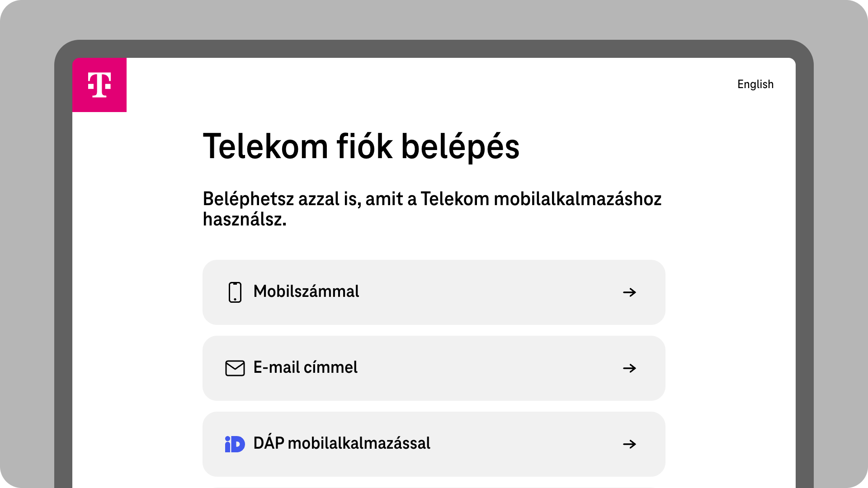
Task: Click the mobile phone icon
Action: point(235,292)
